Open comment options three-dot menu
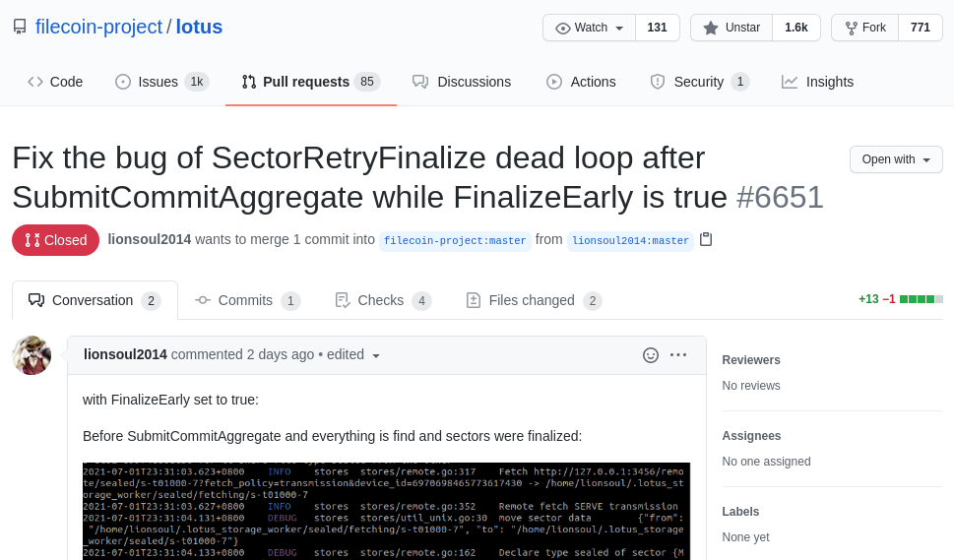 [x=678, y=355]
